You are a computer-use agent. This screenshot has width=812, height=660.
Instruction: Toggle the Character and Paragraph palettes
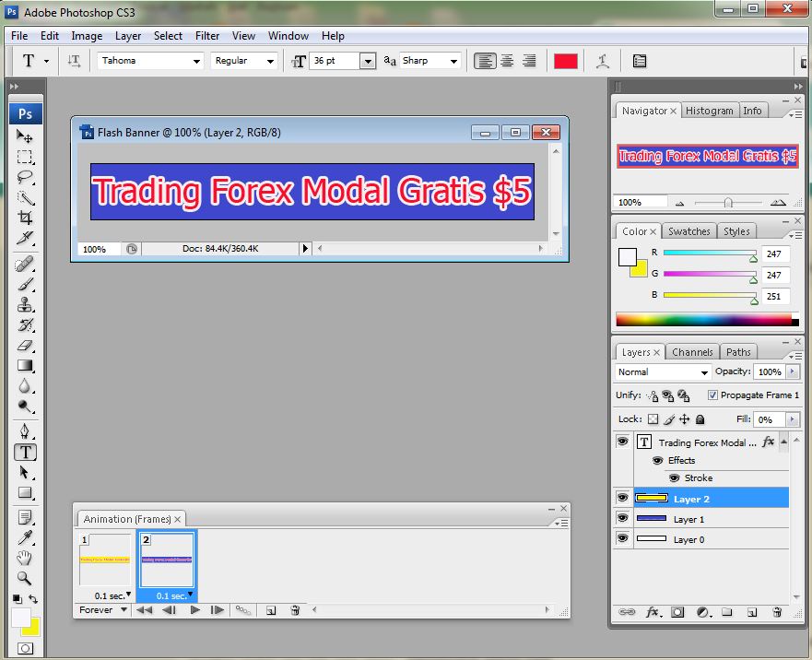(x=640, y=61)
